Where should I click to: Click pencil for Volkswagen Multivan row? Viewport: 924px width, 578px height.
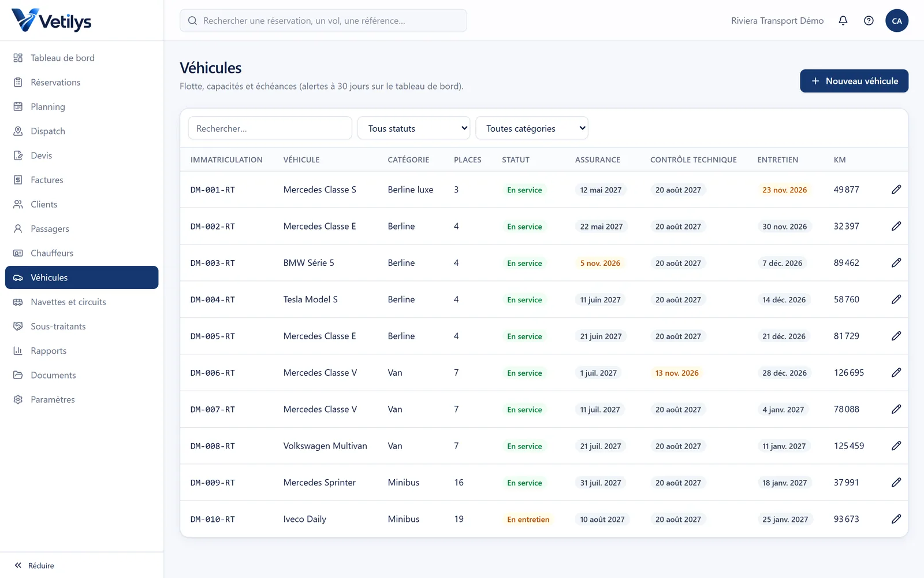tap(896, 446)
